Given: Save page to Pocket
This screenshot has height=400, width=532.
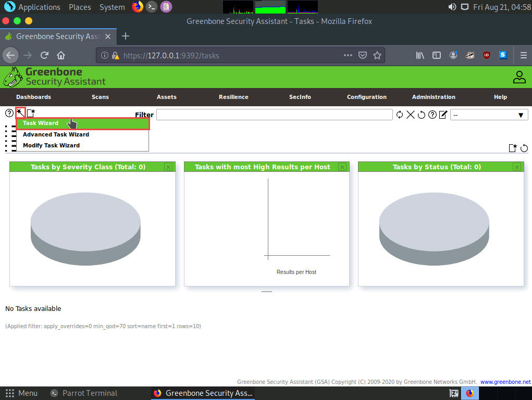Looking at the screenshot, I should tap(363, 55).
